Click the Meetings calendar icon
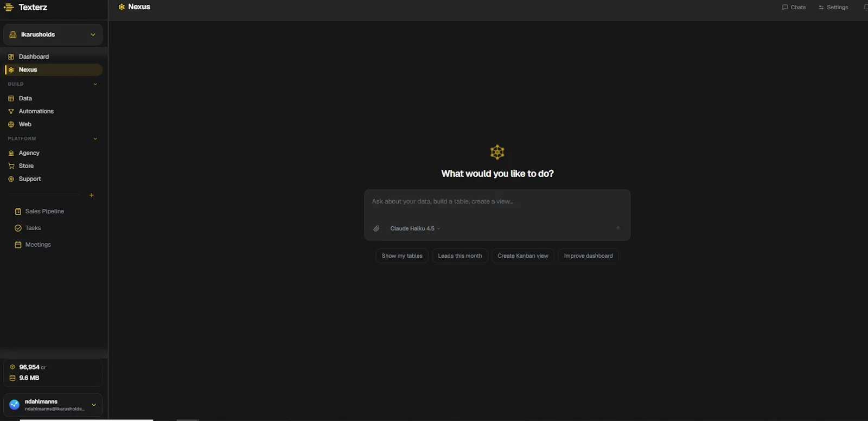The height and width of the screenshot is (421, 868). tap(18, 245)
